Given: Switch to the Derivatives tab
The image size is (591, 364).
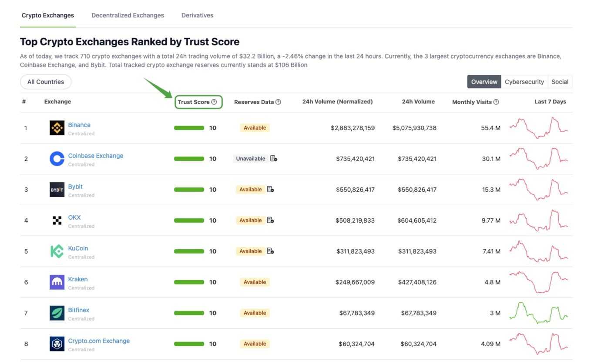Looking at the screenshot, I should point(197,15).
